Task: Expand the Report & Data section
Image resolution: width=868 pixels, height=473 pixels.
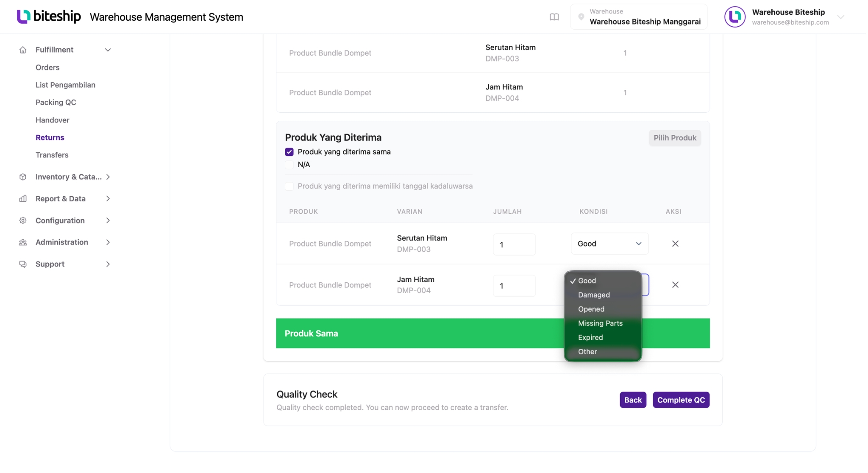Action: [108, 199]
